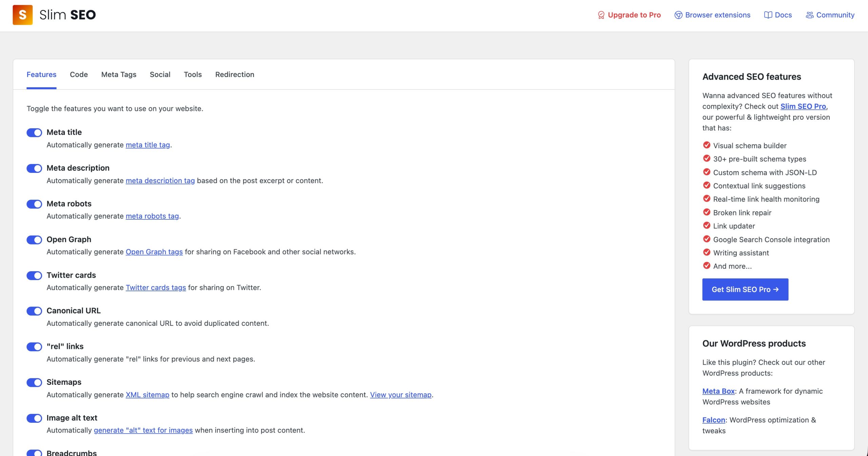Toggle the Meta title feature

pos(34,133)
